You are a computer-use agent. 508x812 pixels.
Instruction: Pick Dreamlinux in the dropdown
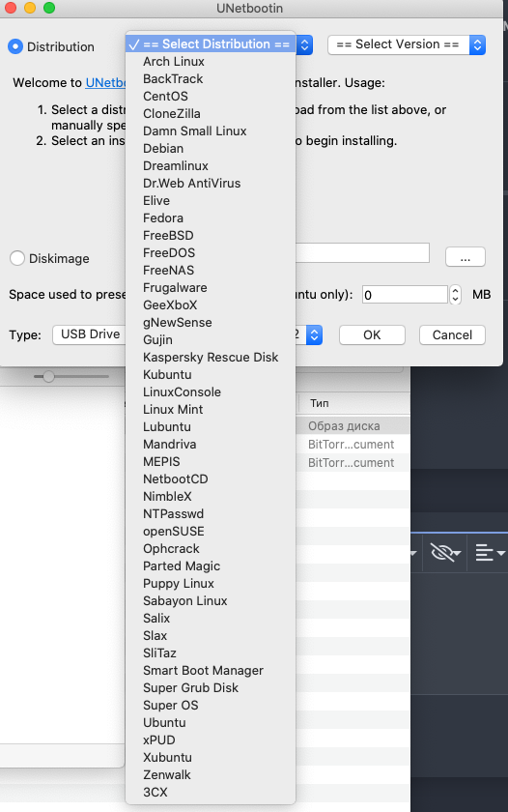211,165
